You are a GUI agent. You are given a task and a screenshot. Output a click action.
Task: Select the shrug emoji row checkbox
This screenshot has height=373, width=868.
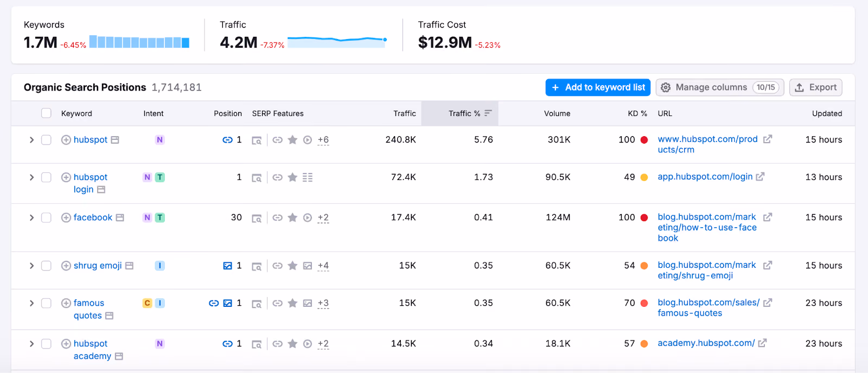(x=47, y=266)
